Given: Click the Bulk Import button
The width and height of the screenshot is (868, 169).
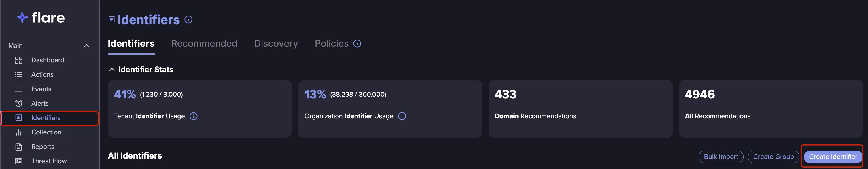Looking at the screenshot, I should (x=721, y=157).
